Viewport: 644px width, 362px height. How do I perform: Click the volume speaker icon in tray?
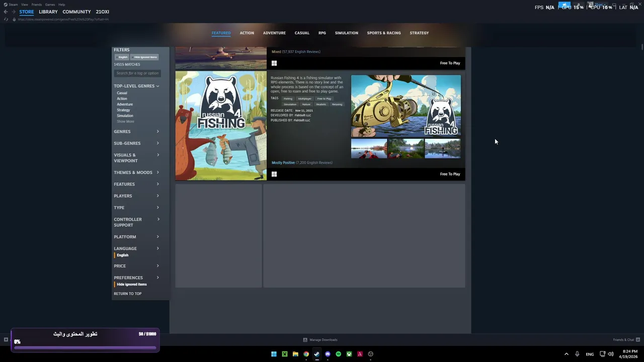tap(611, 354)
